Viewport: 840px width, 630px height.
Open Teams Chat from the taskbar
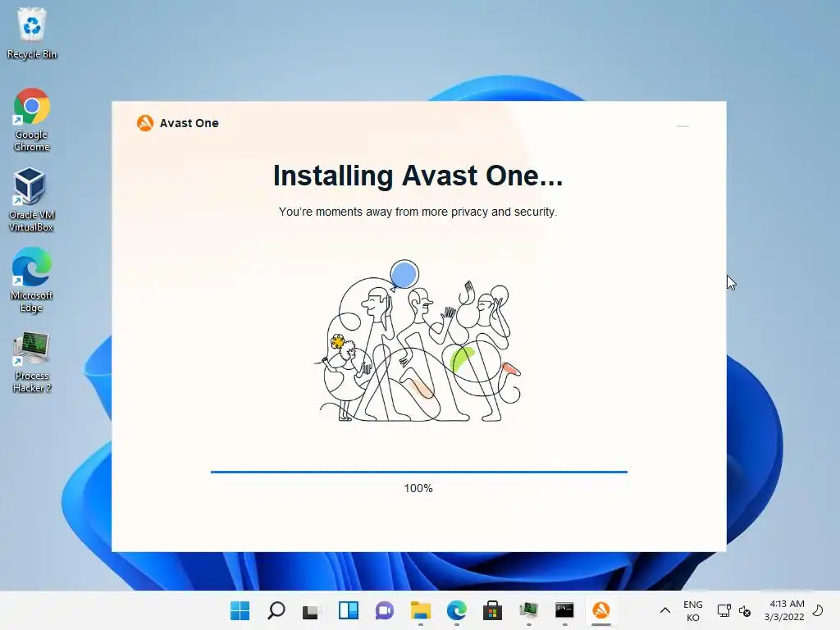(x=384, y=610)
